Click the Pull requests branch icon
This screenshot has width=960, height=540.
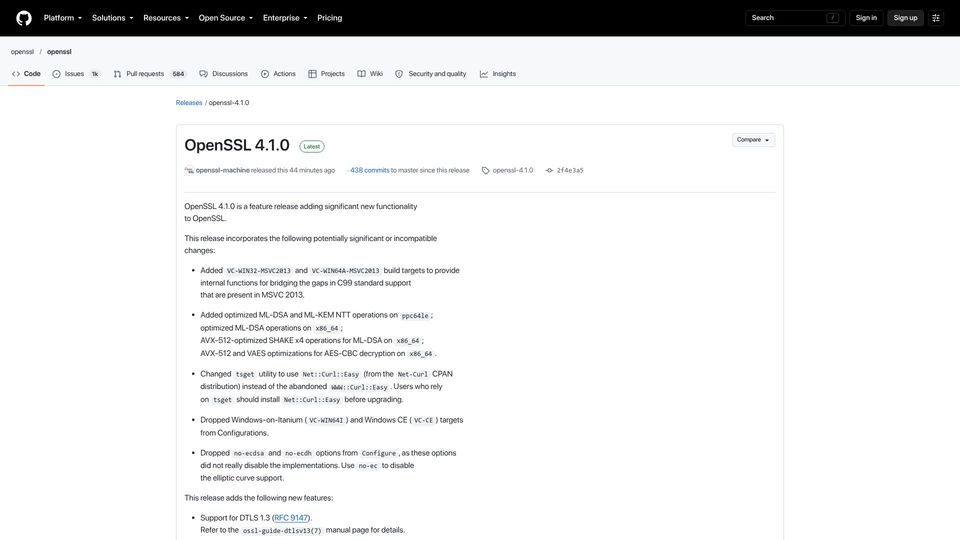118,74
